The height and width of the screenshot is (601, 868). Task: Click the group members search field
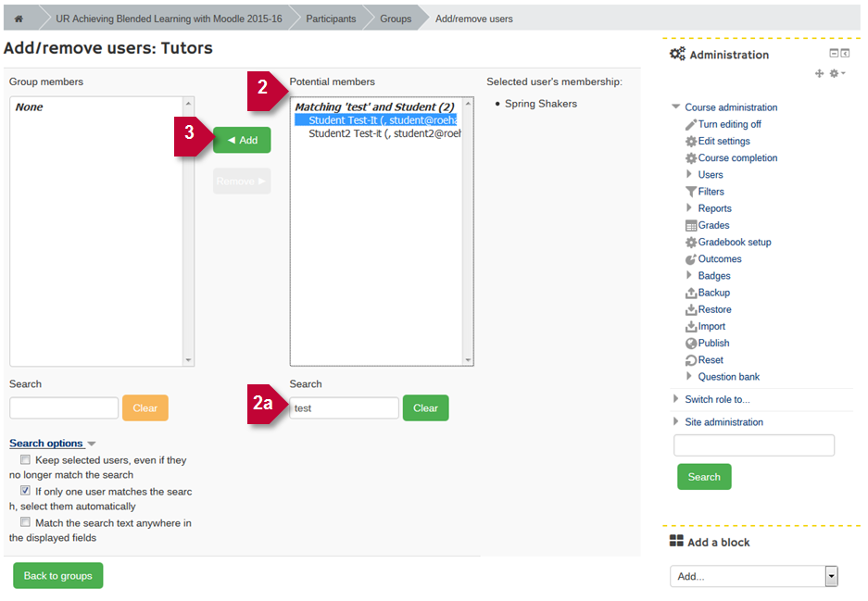pyautogui.click(x=64, y=407)
